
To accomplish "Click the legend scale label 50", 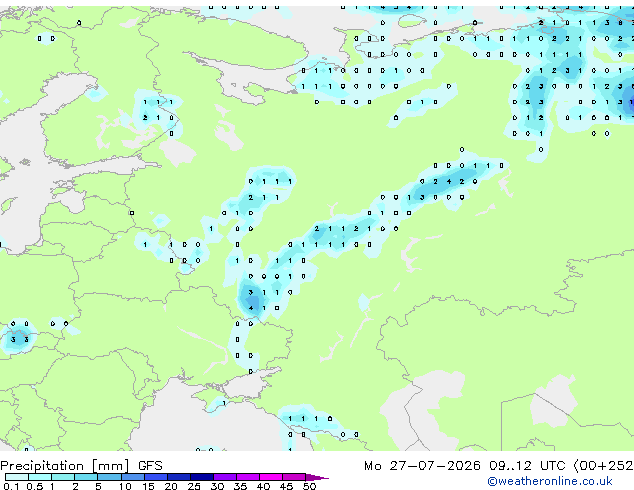I will coord(309,486).
